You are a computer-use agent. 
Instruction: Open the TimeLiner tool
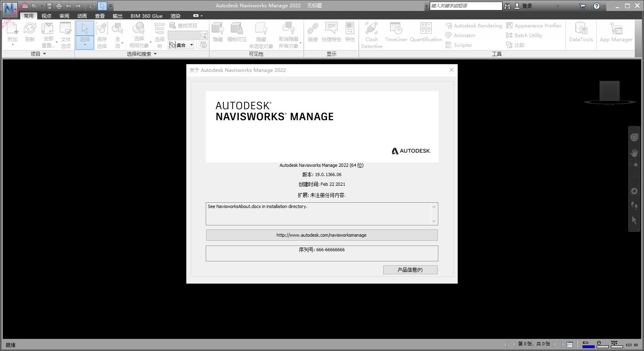(396, 32)
